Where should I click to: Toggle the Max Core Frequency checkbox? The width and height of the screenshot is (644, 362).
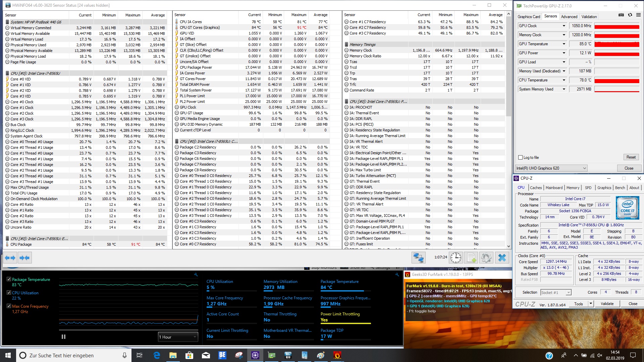tap(9, 306)
